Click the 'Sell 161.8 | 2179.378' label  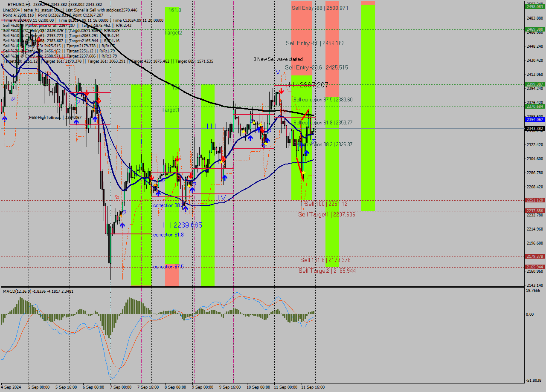325,260
